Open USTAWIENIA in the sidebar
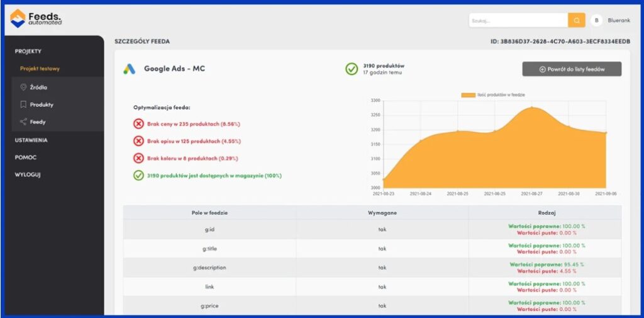This screenshot has height=318, width=644. coord(31,140)
